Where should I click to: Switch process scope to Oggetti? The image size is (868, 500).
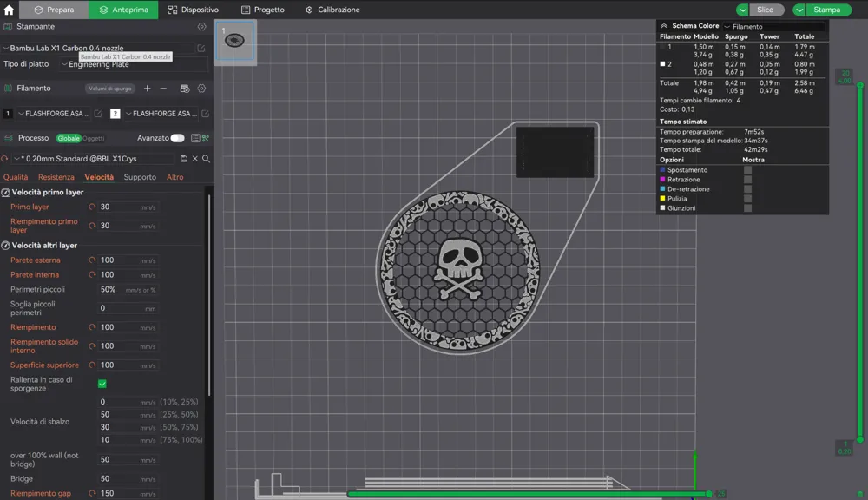(93, 138)
